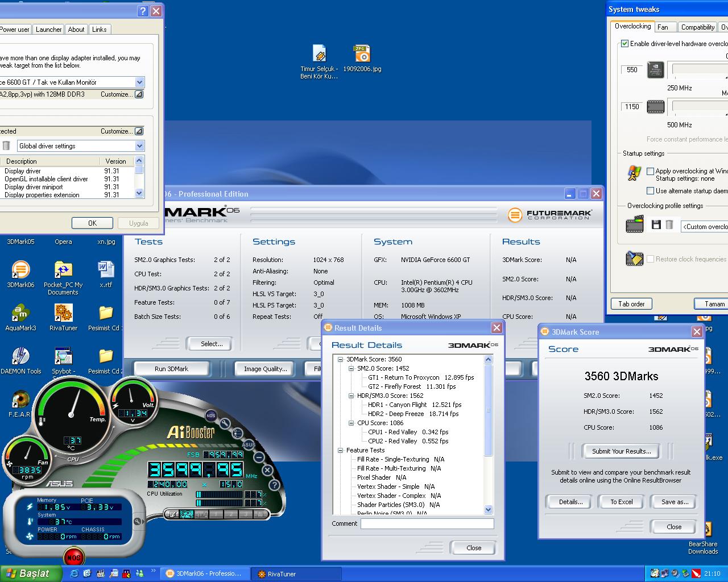Viewport: 728px width, 582px height.
Task: Open the F.E.A.R desktop shortcut
Action: click(x=20, y=404)
